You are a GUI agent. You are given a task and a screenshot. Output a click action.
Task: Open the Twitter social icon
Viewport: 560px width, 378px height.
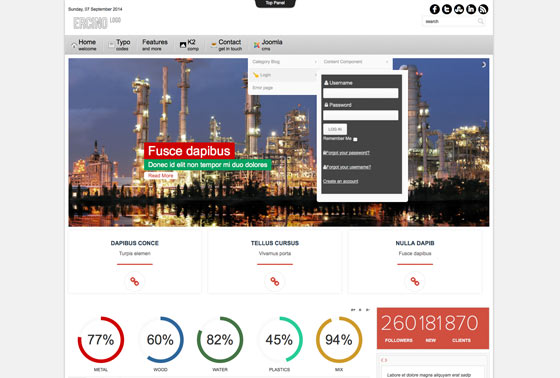point(447,9)
